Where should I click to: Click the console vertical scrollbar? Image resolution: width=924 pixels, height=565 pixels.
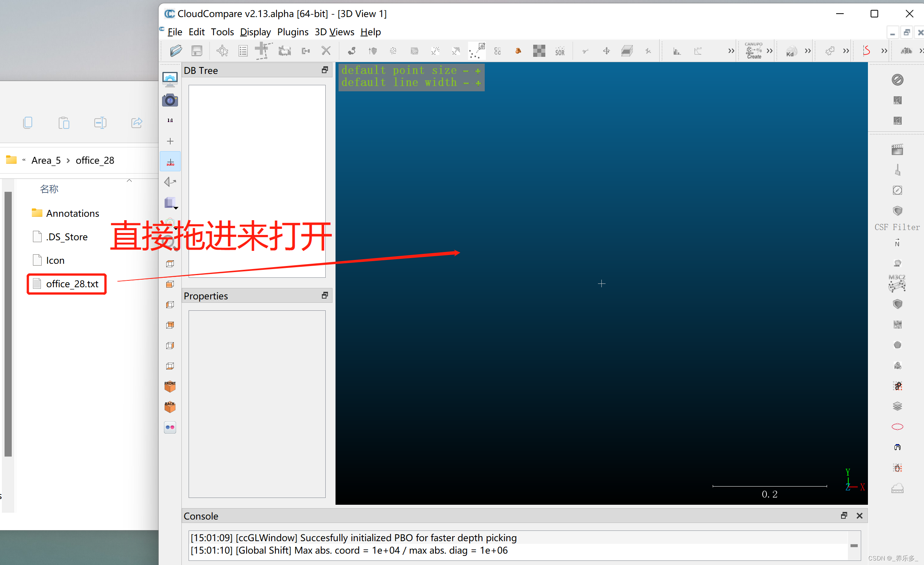tap(854, 546)
